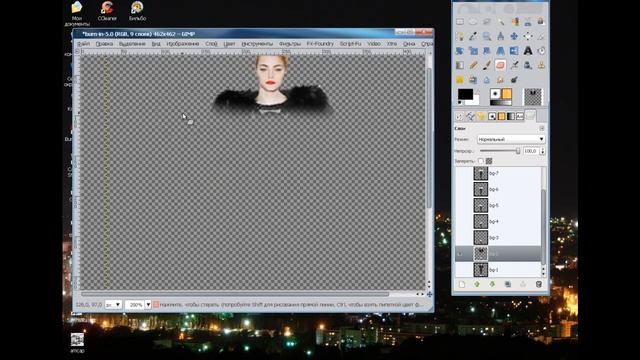
Task: Select the Foreground Select tool
Action: pyautogui.click(x=541, y=22)
